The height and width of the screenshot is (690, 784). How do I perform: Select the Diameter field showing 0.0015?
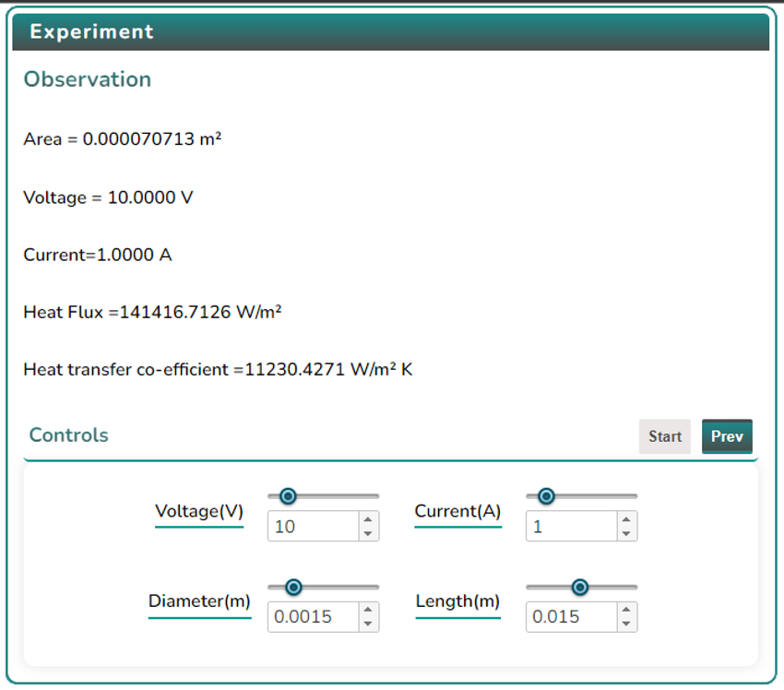click(x=312, y=617)
